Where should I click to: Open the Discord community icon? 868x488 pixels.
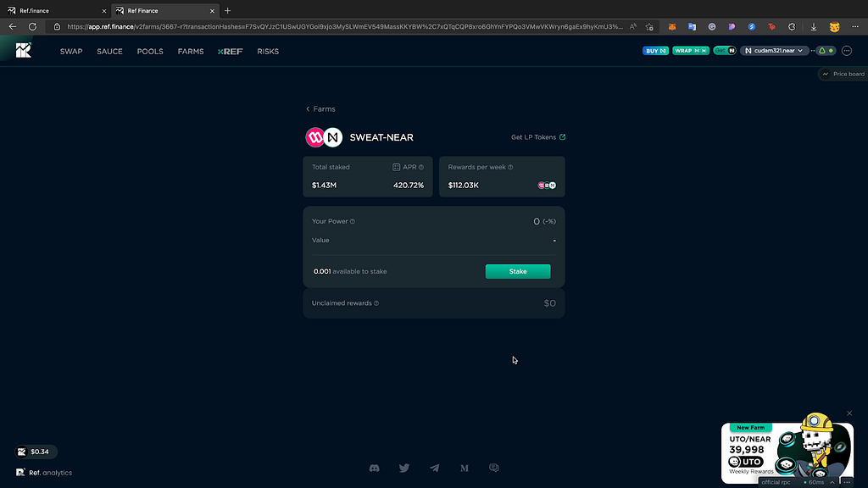click(374, 468)
